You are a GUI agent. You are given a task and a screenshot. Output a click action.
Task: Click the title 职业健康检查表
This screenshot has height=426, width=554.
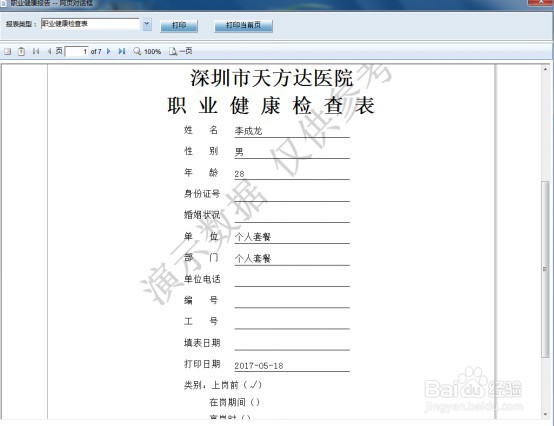click(271, 105)
